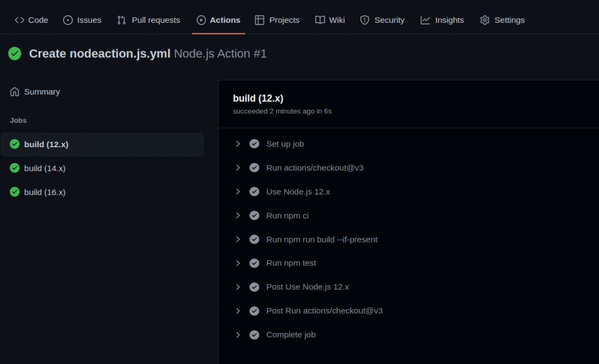Select the build (14.x) job
This screenshot has height=364, width=599.
point(45,168)
